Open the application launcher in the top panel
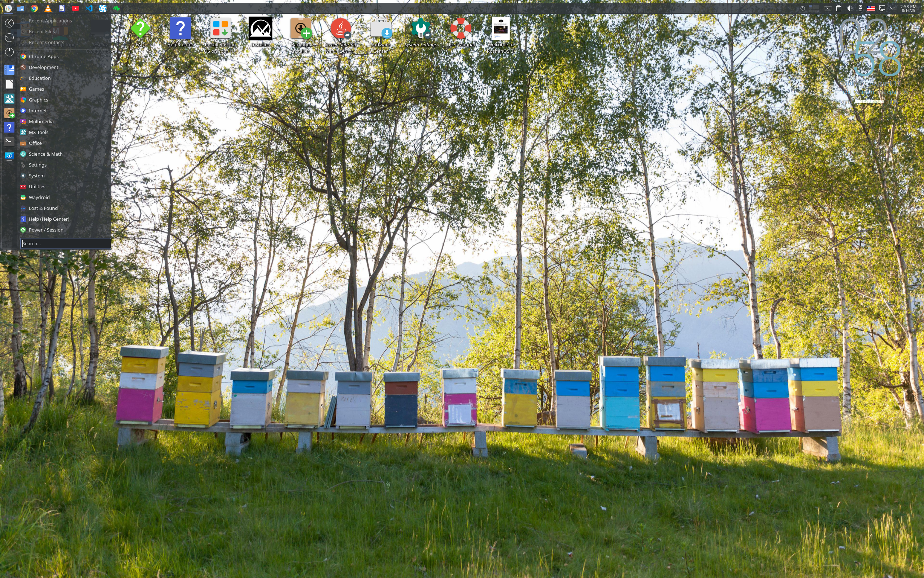The image size is (924, 578). click(x=8, y=8)
